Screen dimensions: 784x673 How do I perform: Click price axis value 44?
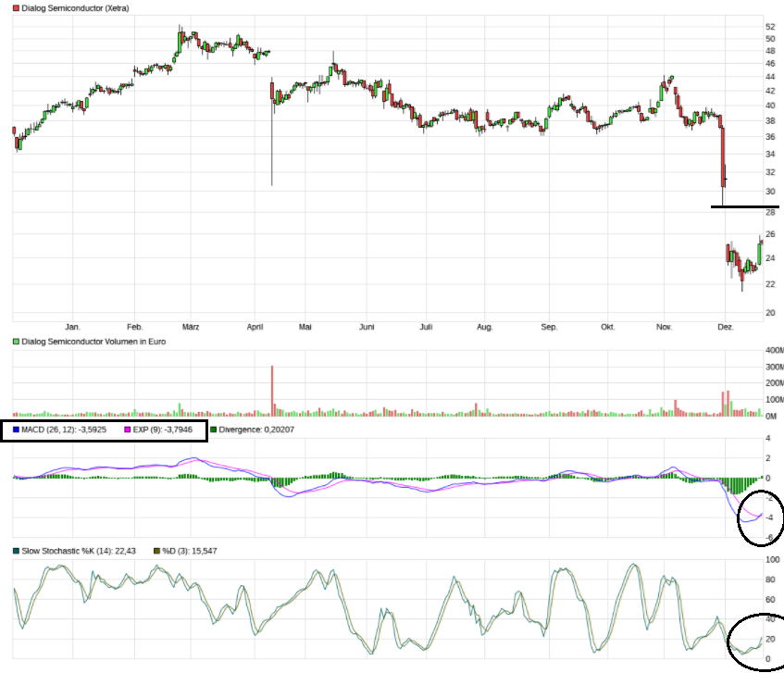(x=770, y=77)
